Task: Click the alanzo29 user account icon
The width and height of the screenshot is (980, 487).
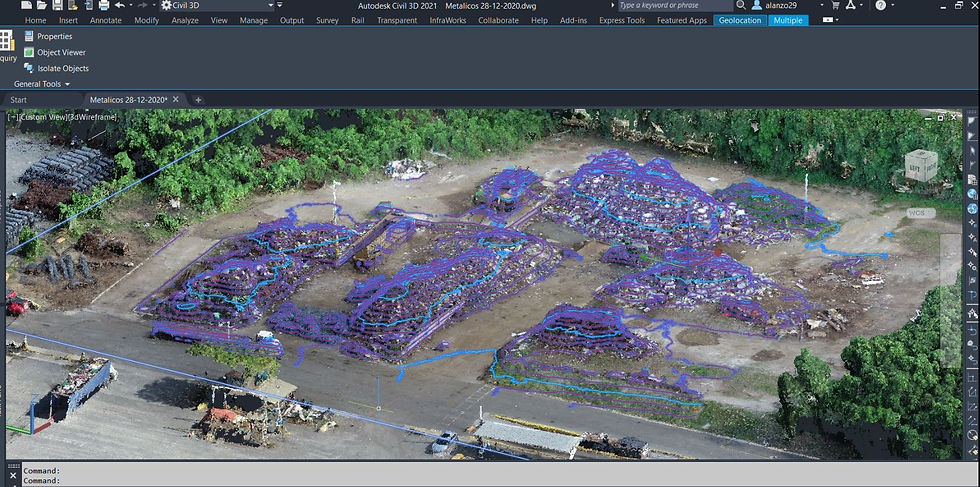Action: pos(757,5)
